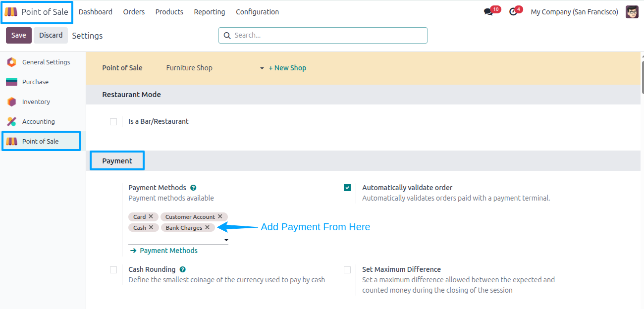Click the General Settings hexagon icon
Screen dimensions: 644x309
click(11, 62)
